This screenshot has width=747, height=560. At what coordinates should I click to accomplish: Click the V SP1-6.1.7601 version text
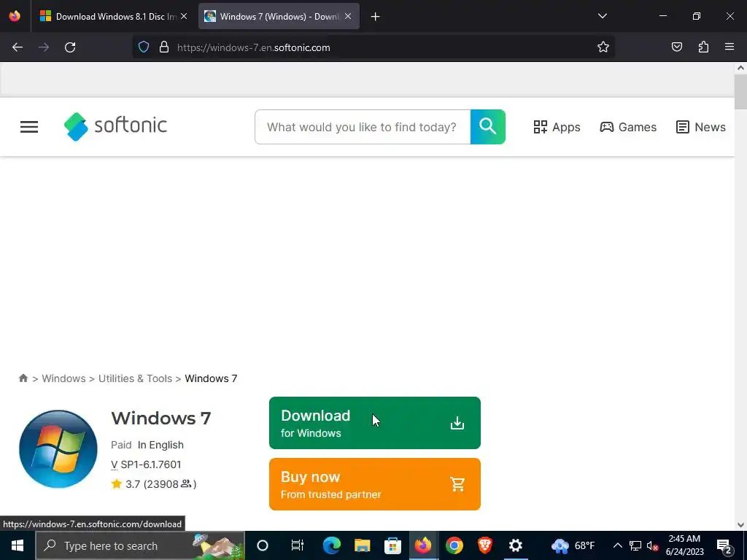(x=146, y=464)
